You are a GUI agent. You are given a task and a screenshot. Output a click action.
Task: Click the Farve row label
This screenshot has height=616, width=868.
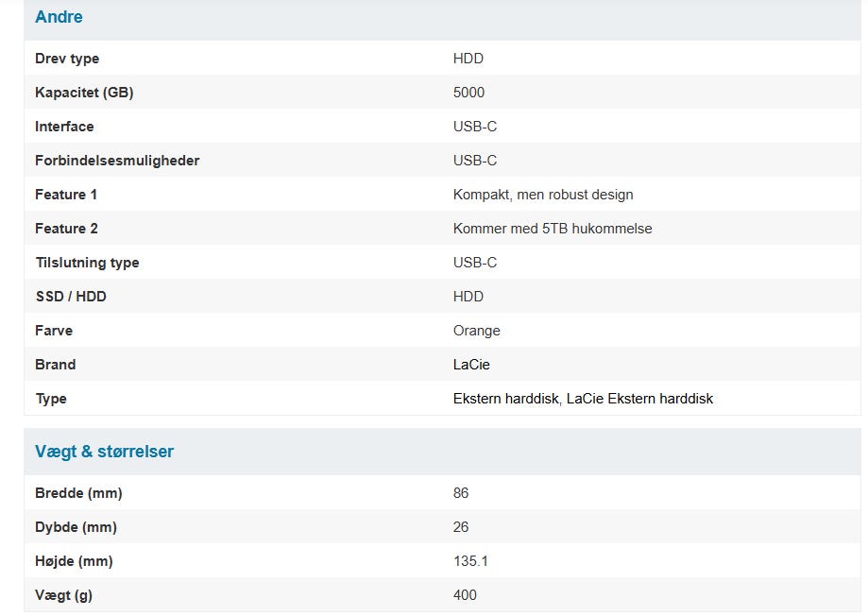(54, 331)
